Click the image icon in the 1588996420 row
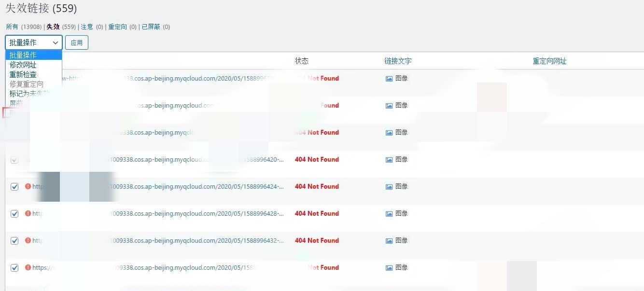This screenshot has height=291, width=644. [389, 160]
